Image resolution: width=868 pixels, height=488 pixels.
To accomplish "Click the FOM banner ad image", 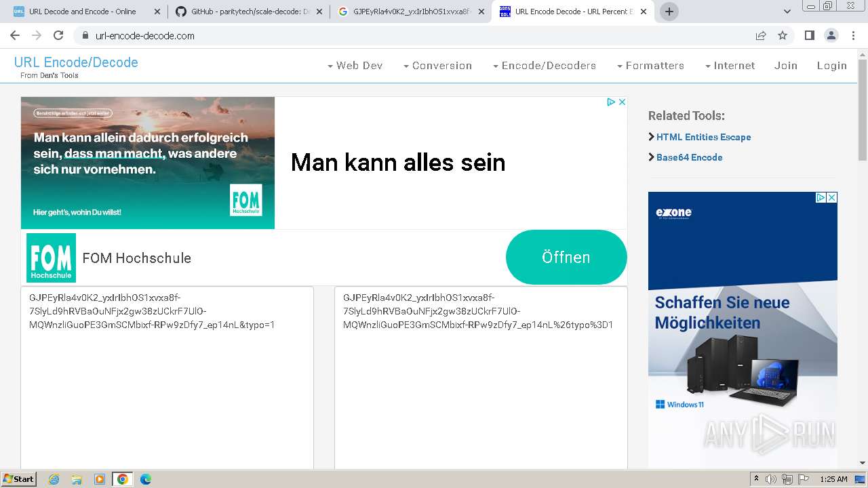I will point(148,163).
